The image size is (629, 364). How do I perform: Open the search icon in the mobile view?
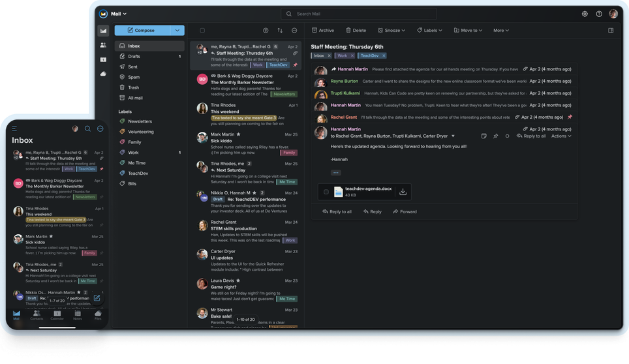pyautogui.click(x=87, y=129)
